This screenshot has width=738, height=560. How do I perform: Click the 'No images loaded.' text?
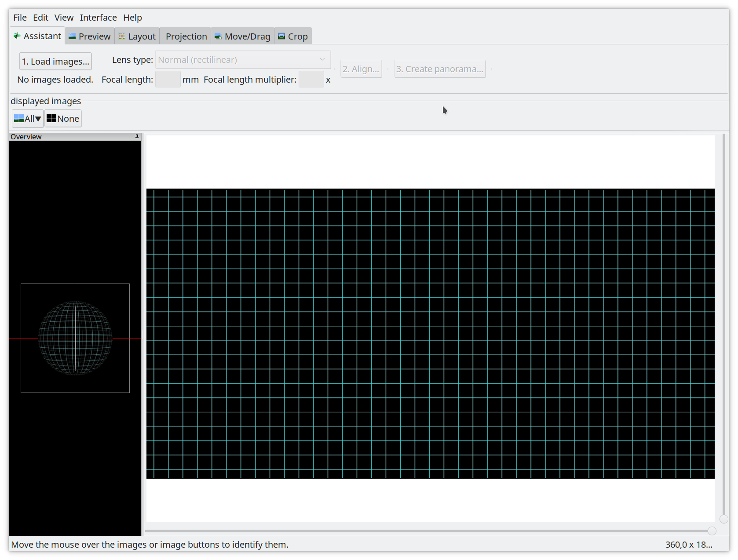click(x=55, y=80)
